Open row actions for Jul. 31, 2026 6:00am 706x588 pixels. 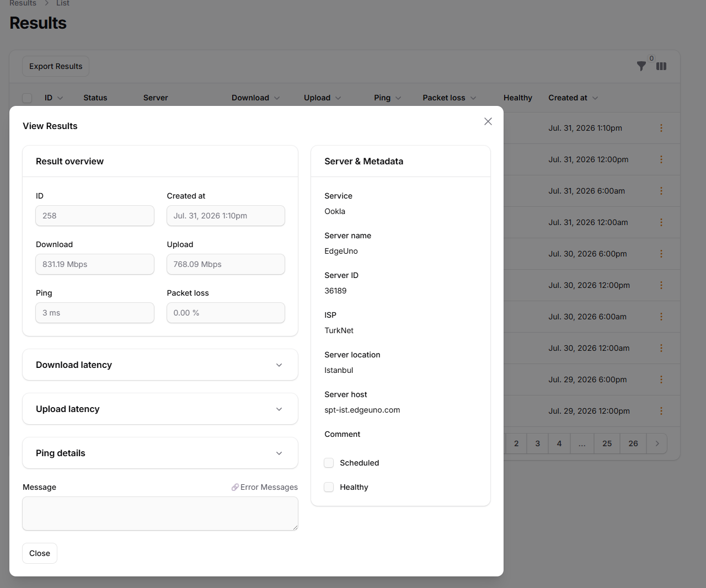(661, 191)
